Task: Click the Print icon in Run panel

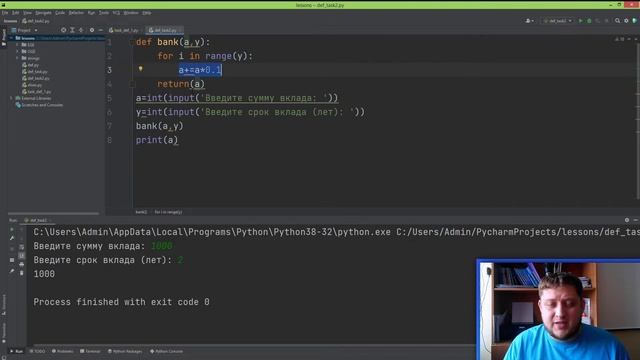Action: point(22,264)
